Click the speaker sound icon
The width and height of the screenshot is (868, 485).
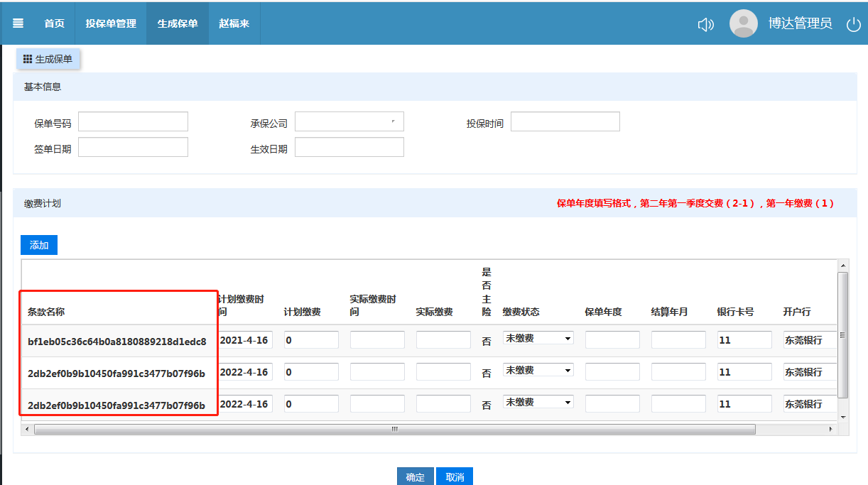[x=705, y=25]
